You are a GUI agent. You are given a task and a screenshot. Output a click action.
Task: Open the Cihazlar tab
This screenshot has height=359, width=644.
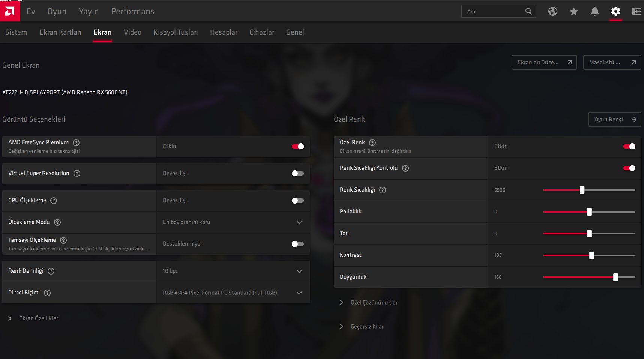point(262,32)
